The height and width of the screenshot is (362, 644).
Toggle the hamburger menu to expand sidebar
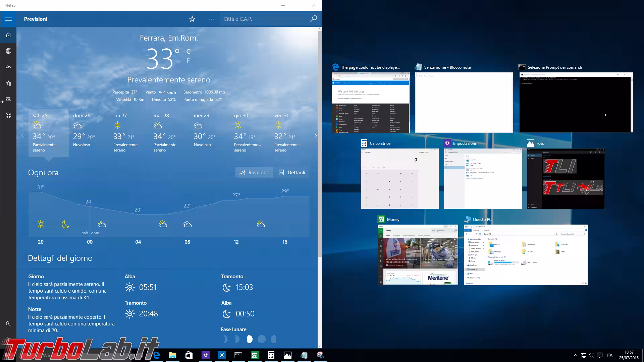(8, 19)
